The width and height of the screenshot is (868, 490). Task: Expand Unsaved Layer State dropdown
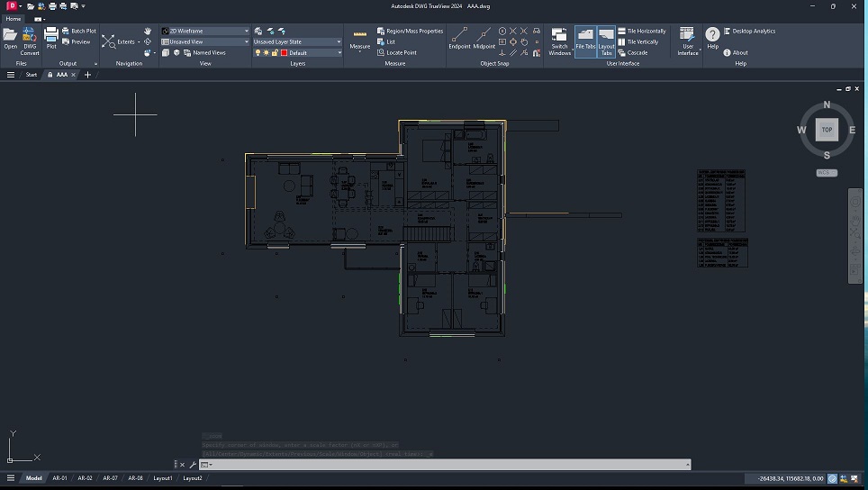pos(339,41)
